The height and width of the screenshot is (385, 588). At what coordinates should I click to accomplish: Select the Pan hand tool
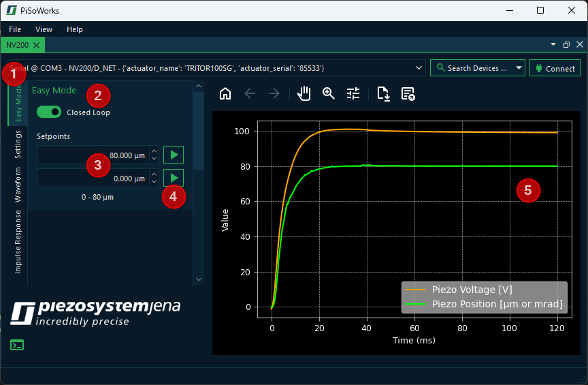tap(304, 94)
